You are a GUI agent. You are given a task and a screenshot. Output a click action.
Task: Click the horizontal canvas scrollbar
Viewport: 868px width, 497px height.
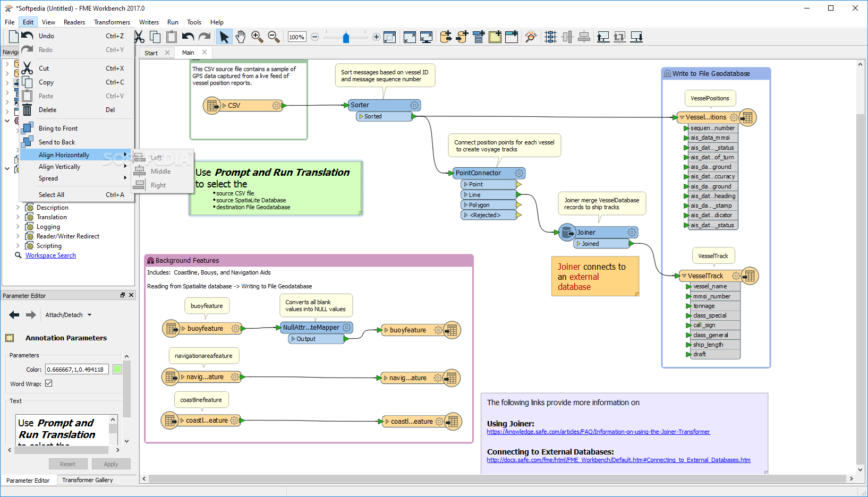click(497, 479)
